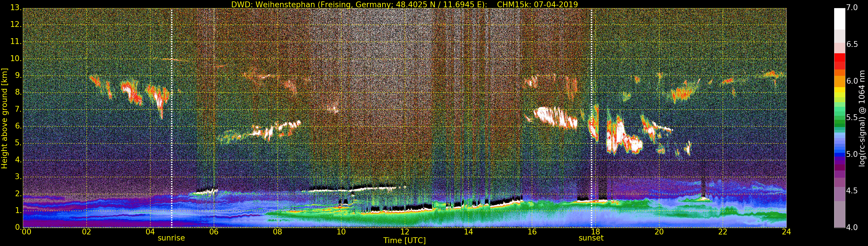Click the sunset label below the time axis
Viewport: 868px width, 246px height.
pos(591,238)
